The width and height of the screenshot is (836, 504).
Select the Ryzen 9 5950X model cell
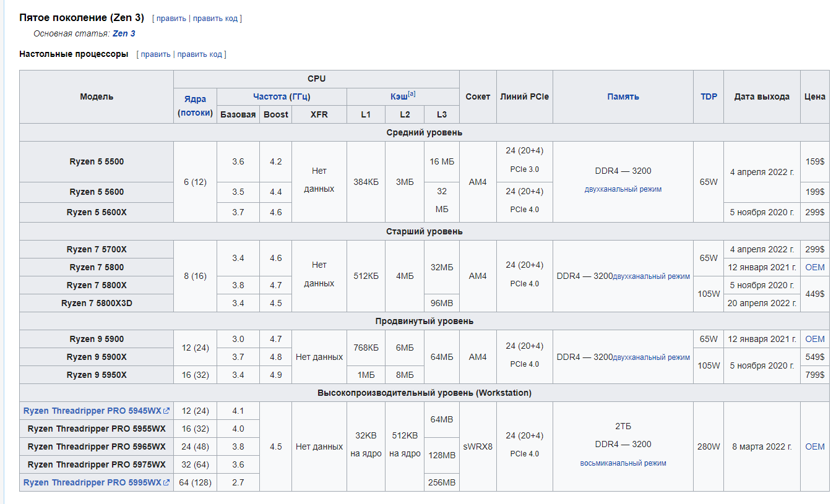point(97,375)
